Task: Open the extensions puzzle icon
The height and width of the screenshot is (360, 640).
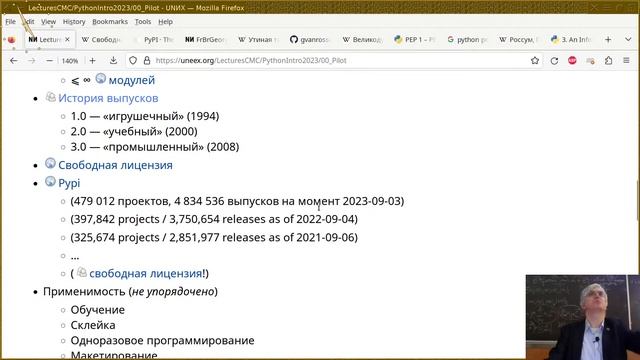Action: pos(608,60)
